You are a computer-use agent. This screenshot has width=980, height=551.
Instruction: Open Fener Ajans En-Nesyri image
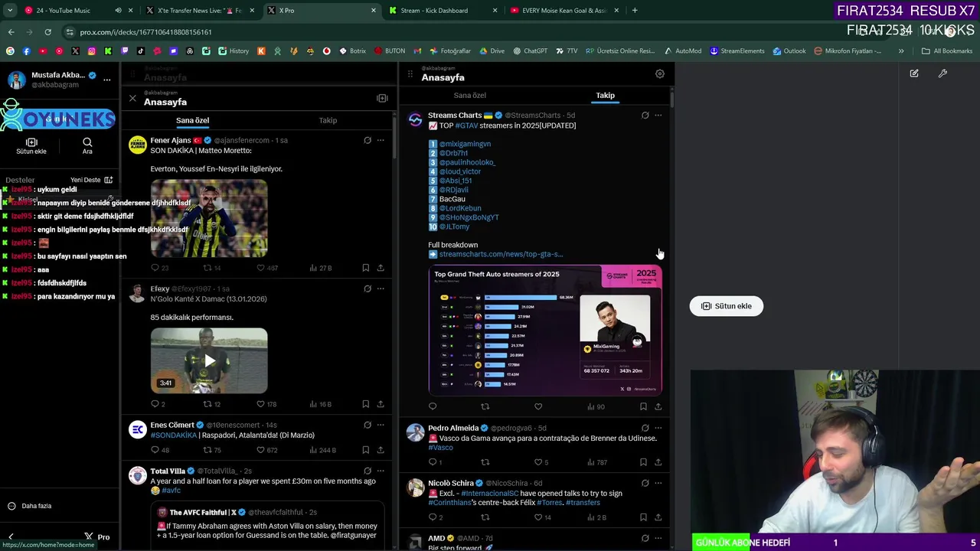pos(209,218)
